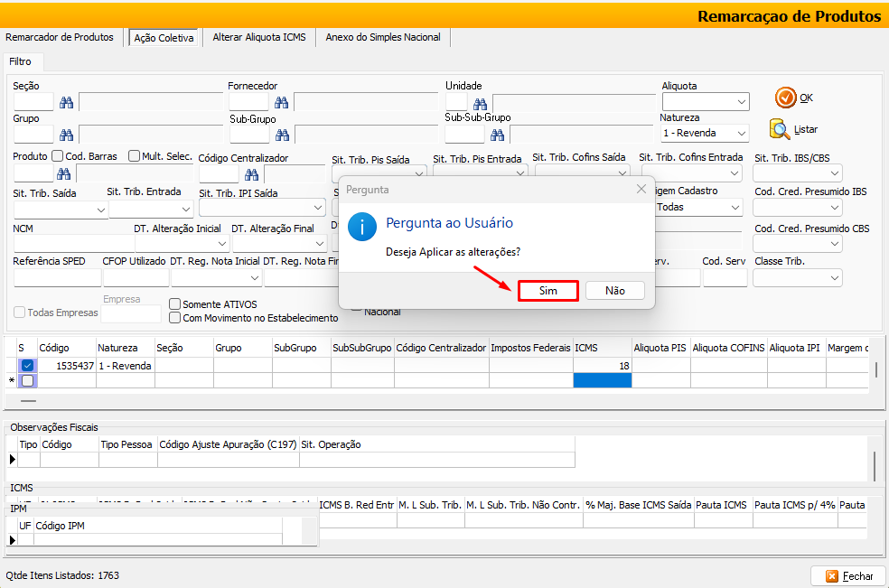889x588 pixels.
Task: Click the NCM input field
Action: pyautogui.click(x=72, y=244)
